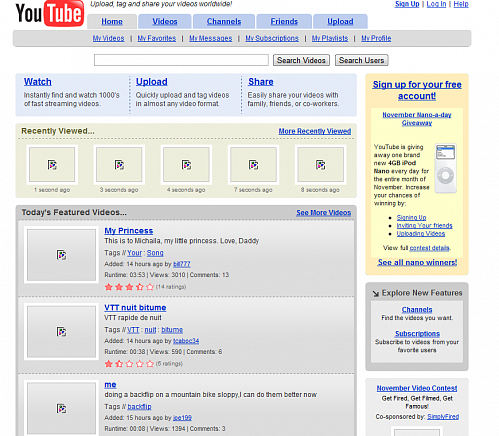Viewport: 499px width, 436px height.
Task: Open VTT nuit bitume video title
Action: (135, 307)
